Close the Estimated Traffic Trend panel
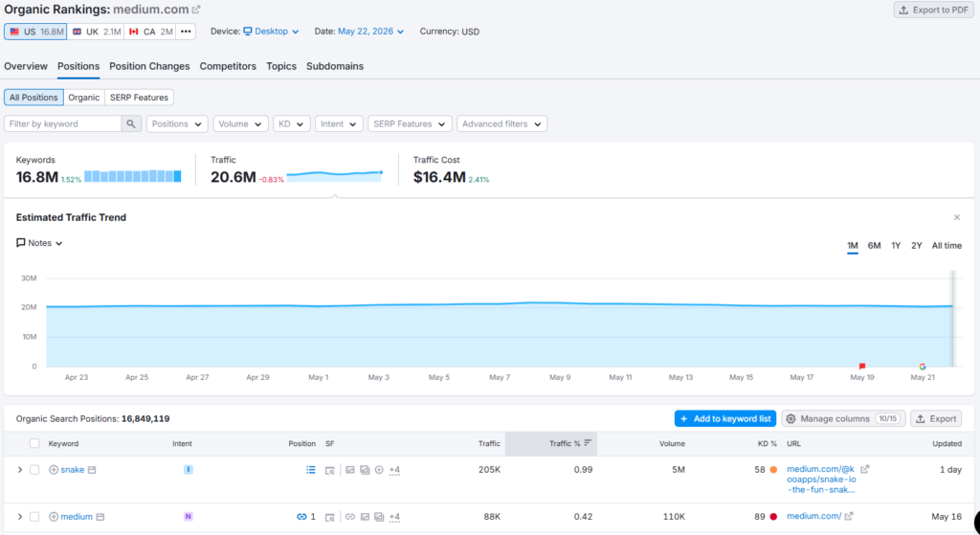 click(x=957, y=217)
